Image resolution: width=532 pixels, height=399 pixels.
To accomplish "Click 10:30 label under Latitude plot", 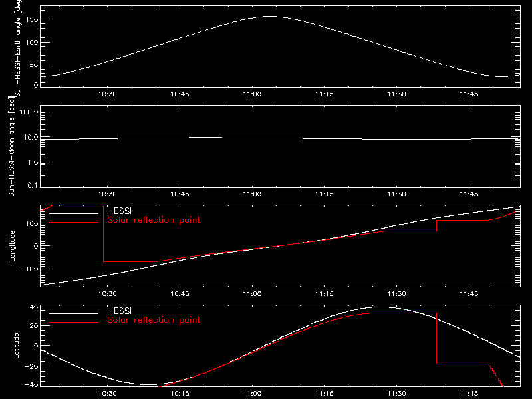I will point(107,394).
